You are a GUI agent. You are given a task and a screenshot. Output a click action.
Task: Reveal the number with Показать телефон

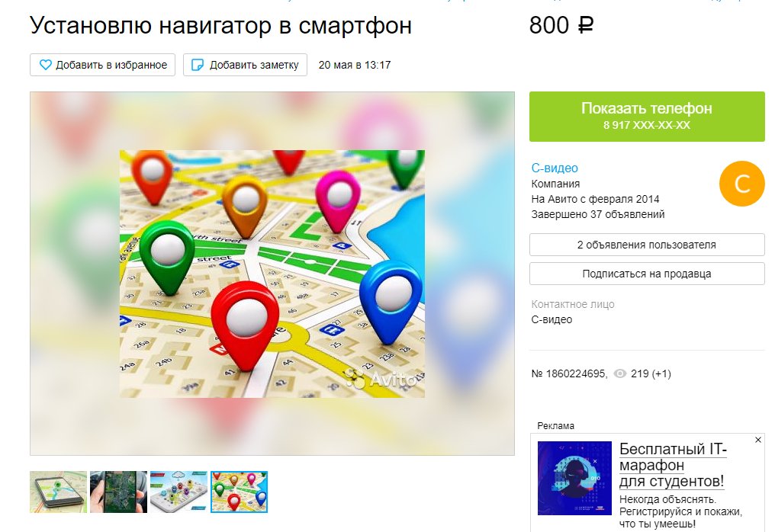pos(647,117)
